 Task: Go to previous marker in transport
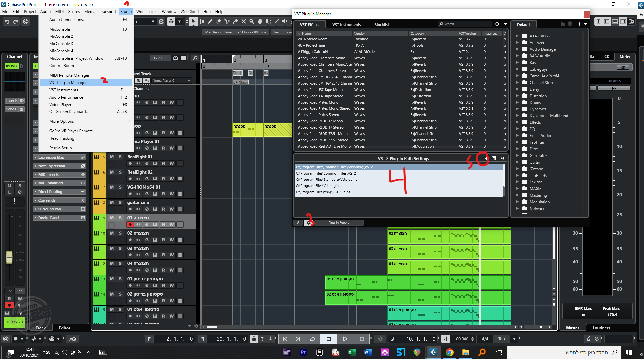pyautogui.click(x=285, y=339)
